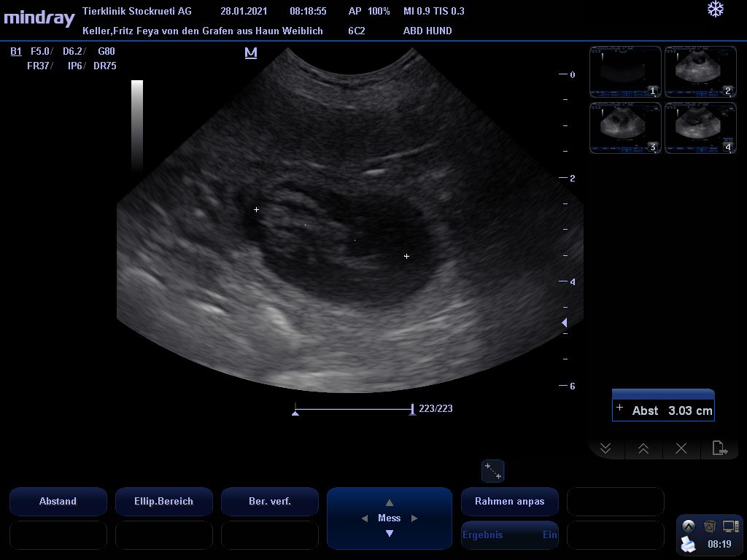Screen dimensions: 747x560
Task: Open saved image thumbnail number 2
Action: (700, 71)
